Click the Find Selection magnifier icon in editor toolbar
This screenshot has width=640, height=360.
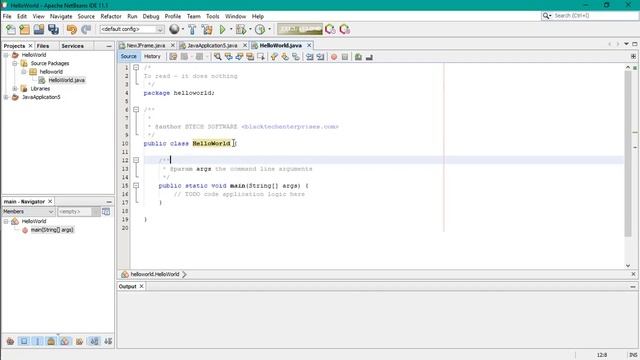(218, 57)
